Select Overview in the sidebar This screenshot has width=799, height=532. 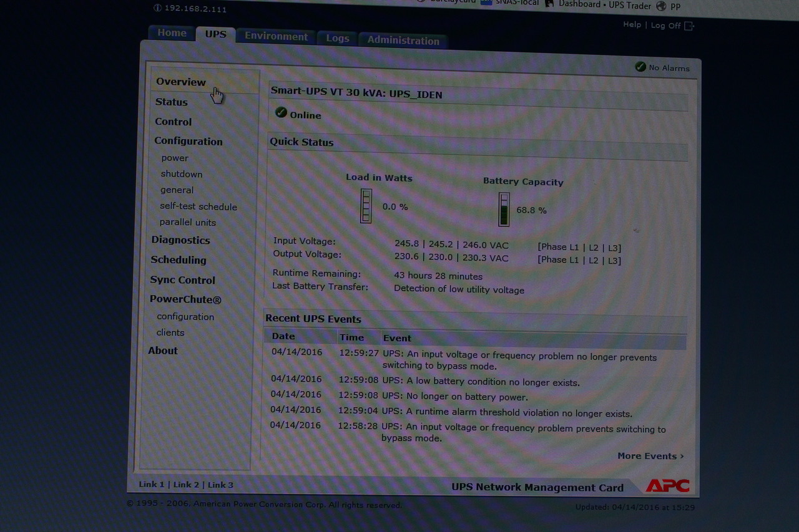click(x=180, y=82)
